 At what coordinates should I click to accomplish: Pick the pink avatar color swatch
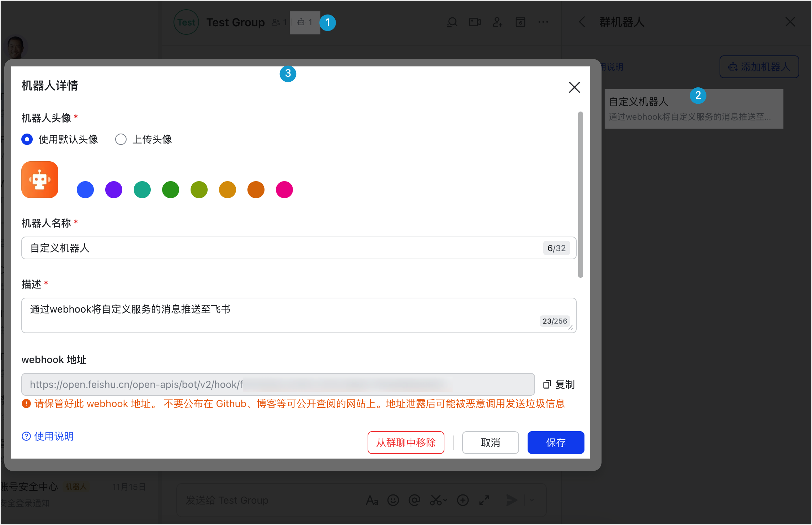(x=284, y=190)
